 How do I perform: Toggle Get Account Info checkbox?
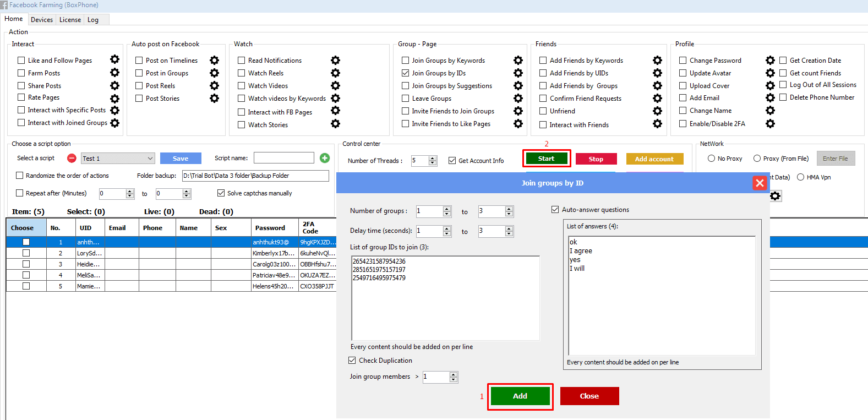[x=452, y=160]
